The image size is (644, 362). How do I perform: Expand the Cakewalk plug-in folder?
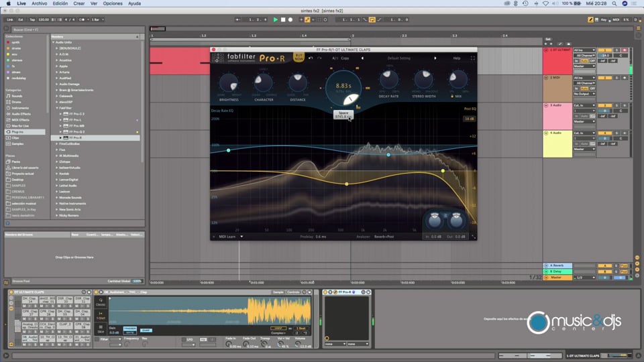[57, 96]
